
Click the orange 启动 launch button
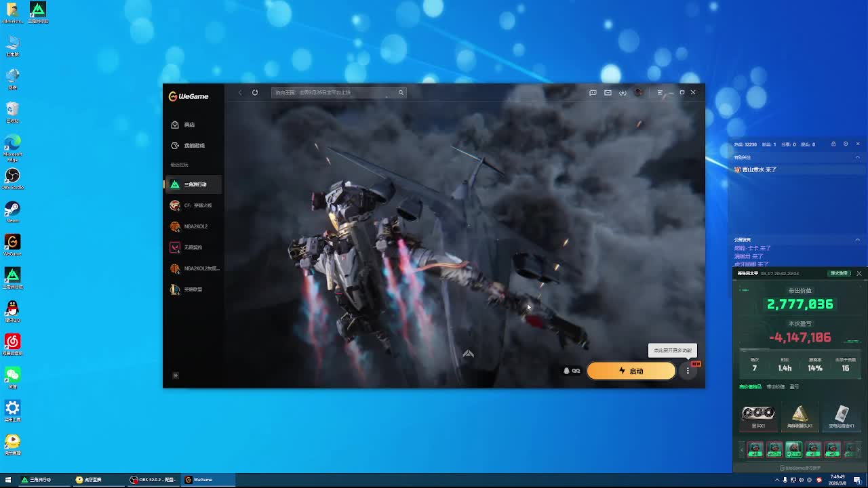point(631,371)
